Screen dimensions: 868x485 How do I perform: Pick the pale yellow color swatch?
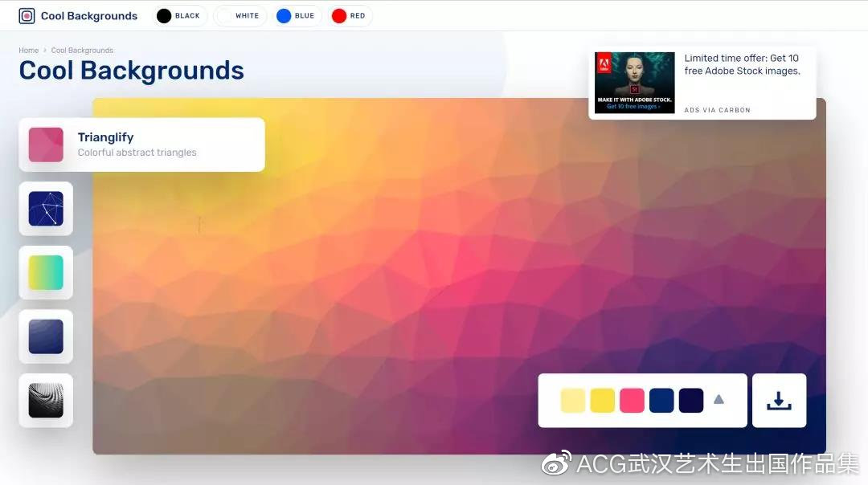tap(573, 401)
